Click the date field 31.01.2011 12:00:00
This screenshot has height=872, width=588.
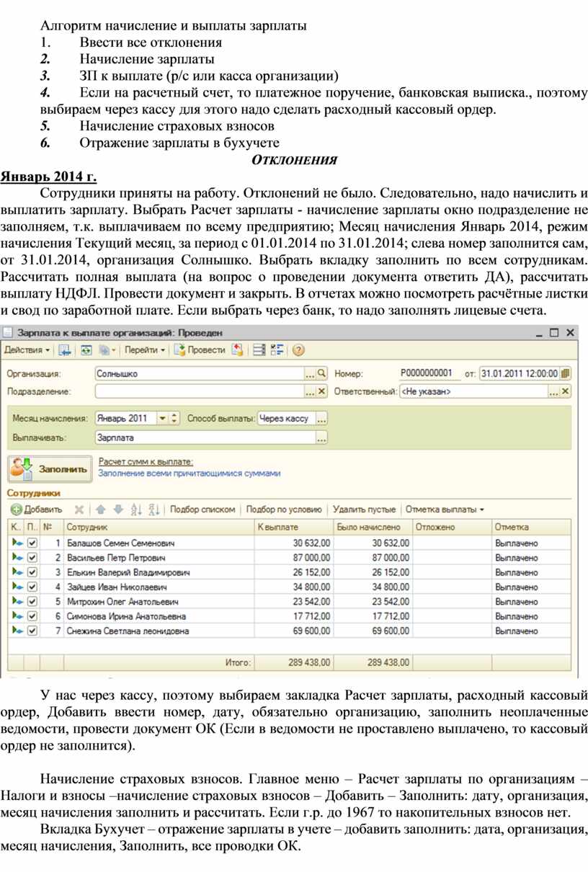(519, 373)
